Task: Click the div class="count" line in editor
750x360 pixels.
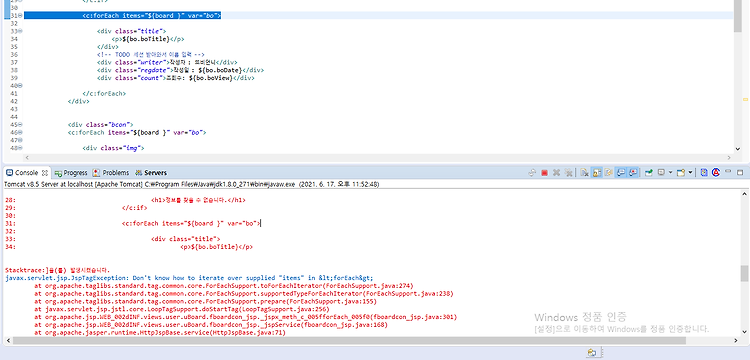Action: (x=176, y=77)
